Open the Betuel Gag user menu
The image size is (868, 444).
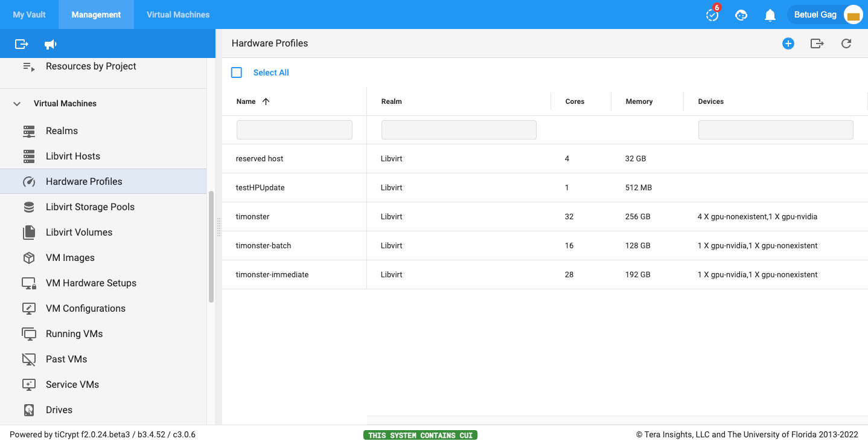point(825,15)
